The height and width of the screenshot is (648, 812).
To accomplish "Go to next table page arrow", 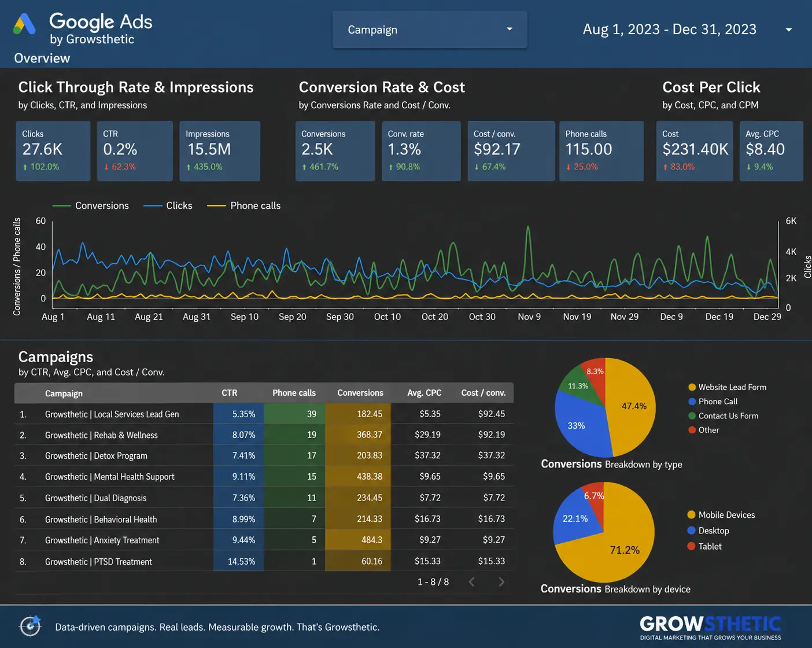I will coord(501,582).
